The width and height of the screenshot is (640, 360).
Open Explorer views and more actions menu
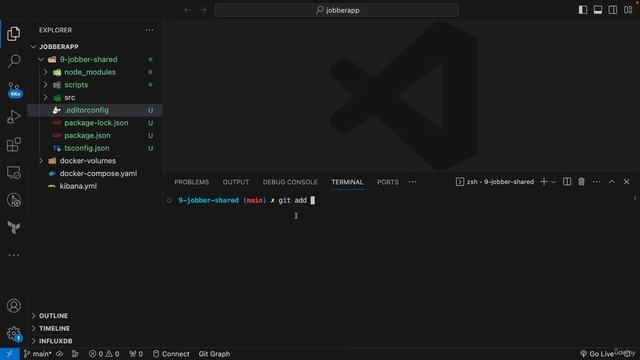[150, 30]
